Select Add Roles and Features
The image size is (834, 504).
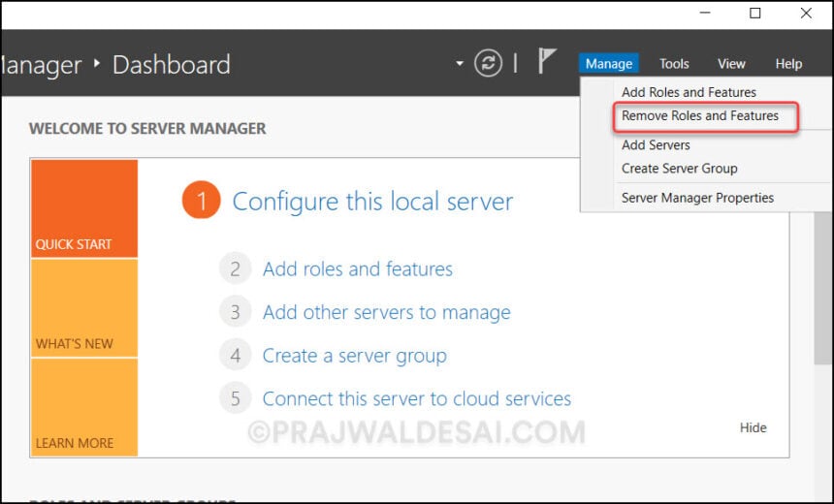click(689, 92)
